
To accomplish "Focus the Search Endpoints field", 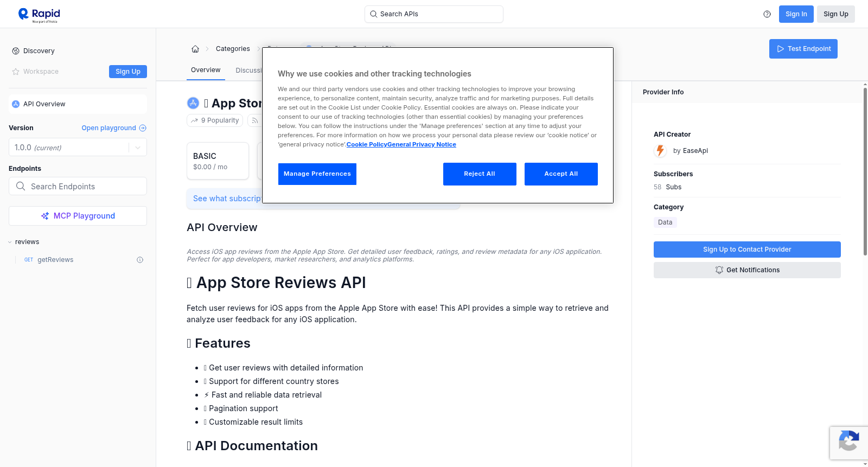I will (78, 186).
